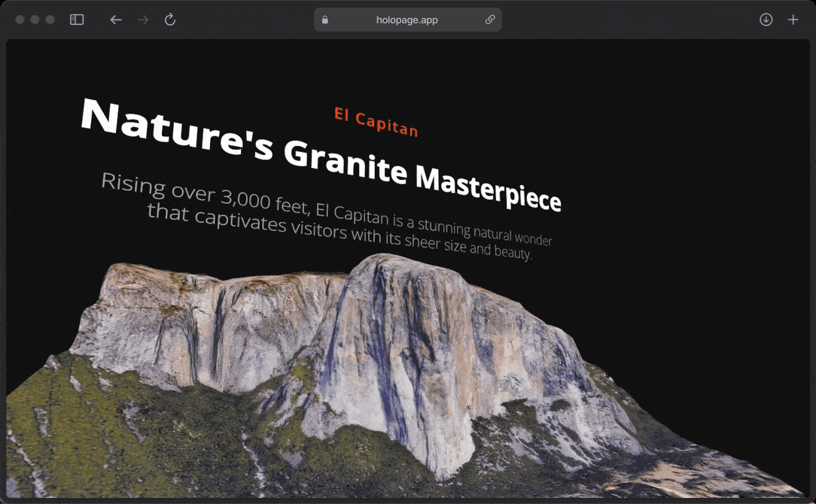Focus the holopage.app address field
Viewport: 816px width, 504px height.
pos(406,20)
